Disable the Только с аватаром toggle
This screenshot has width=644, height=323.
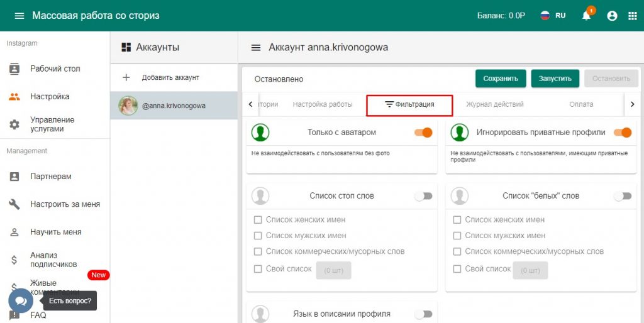[x=423, y=133]
